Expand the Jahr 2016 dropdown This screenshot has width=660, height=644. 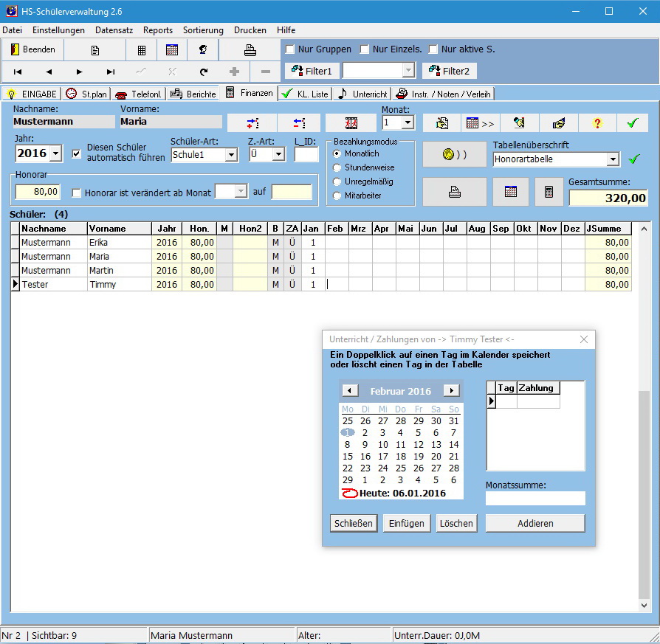(x=56, y=153)
